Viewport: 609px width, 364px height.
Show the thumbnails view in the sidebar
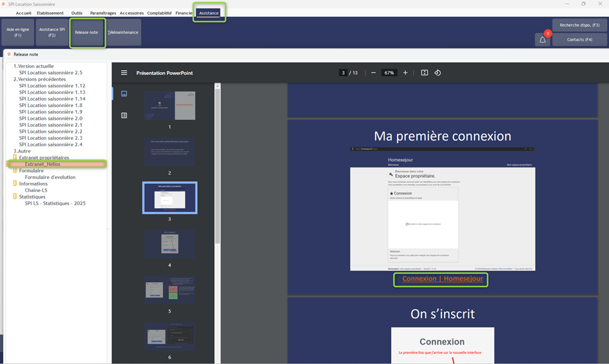tap(124, 94)
